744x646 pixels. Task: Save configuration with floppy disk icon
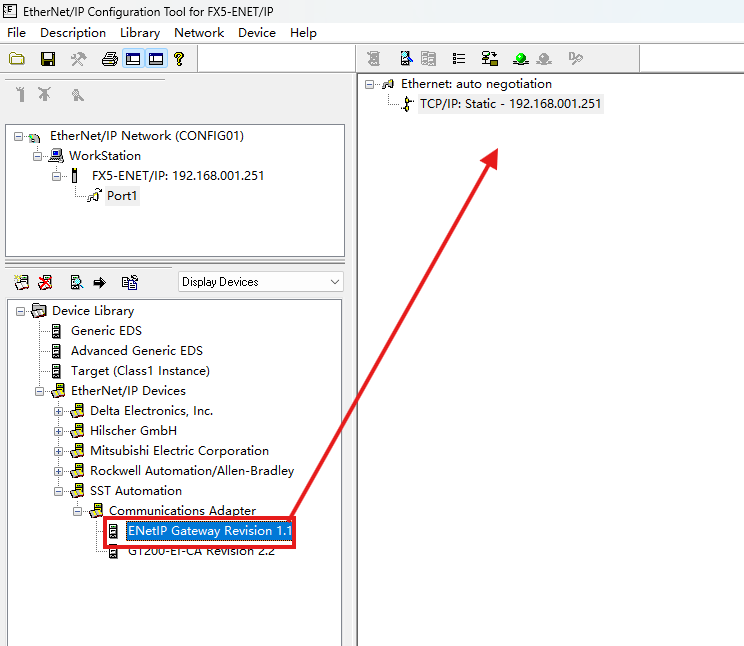pyautogui.click(x=48, y=59)
